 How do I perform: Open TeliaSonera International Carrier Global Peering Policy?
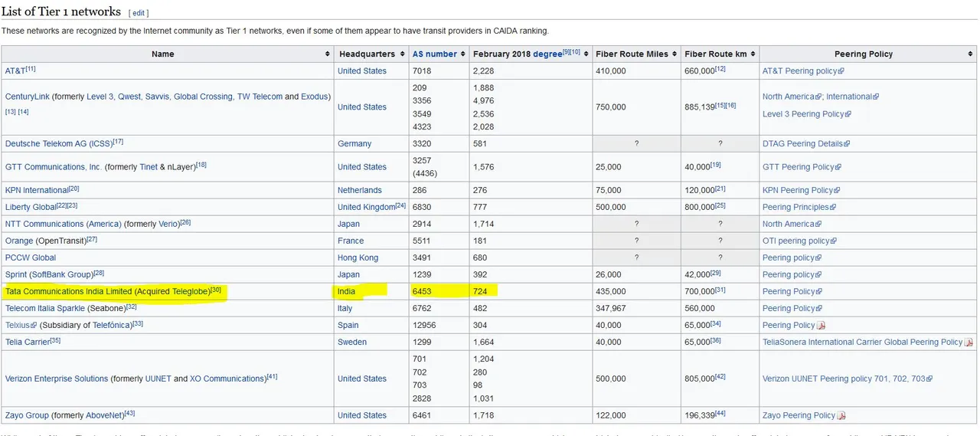(863, 343)
